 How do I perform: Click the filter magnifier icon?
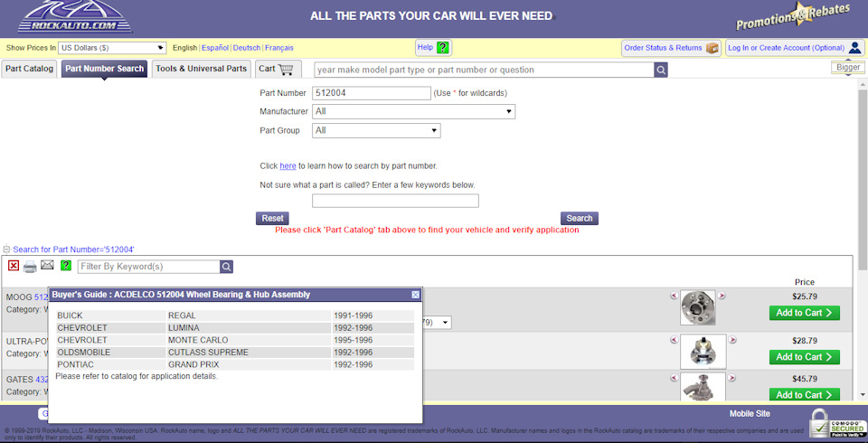(x=226, y=267)
